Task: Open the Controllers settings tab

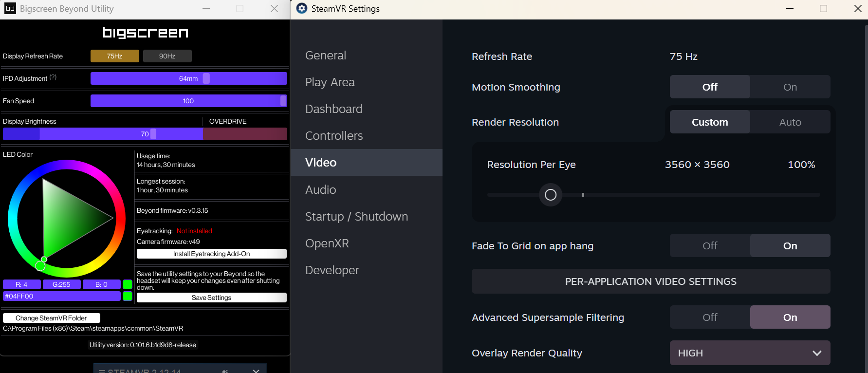Action: tap(367, 135)
